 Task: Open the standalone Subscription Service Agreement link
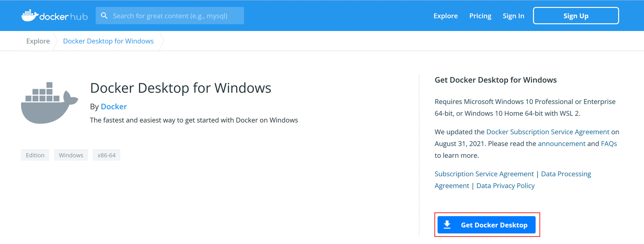click(484, 174)
